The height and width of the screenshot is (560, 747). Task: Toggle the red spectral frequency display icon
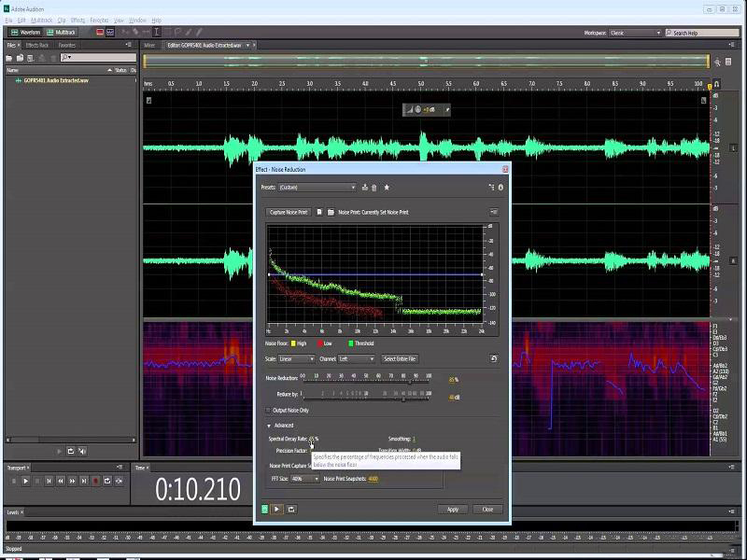(x=100, y=33)
